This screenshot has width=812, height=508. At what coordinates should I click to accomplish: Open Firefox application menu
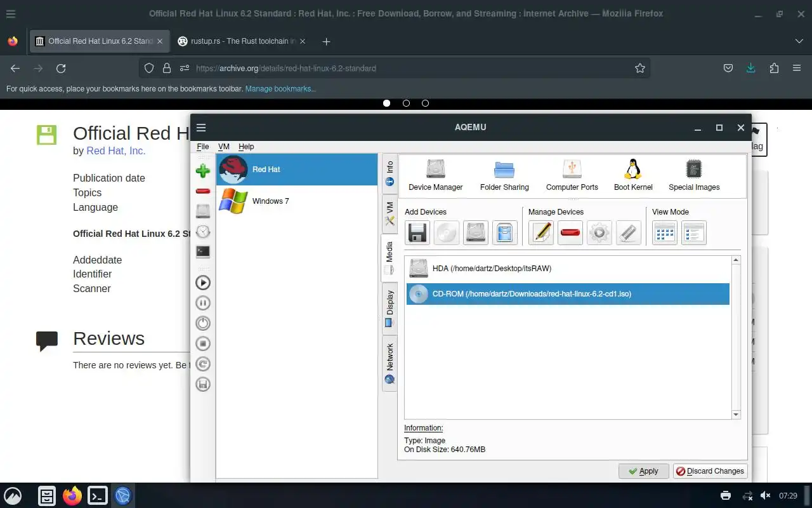[797, 68]
